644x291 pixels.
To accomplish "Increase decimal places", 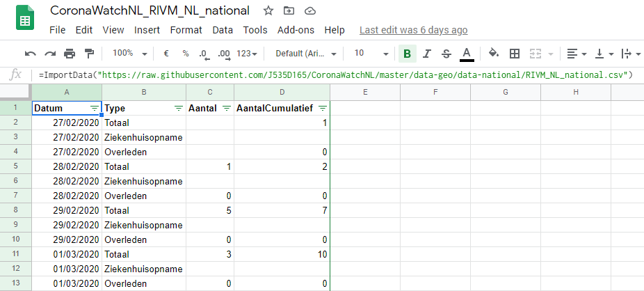I will click(224, 54).
